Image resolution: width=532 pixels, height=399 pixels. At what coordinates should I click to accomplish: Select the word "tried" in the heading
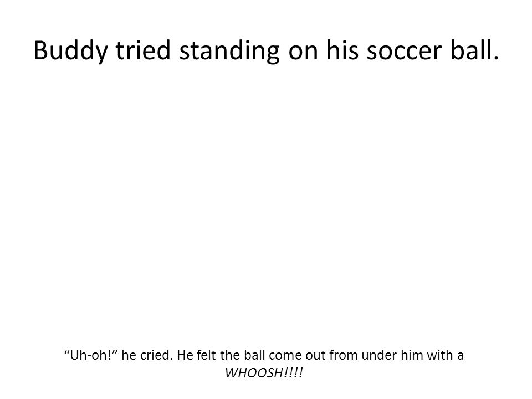143,50
